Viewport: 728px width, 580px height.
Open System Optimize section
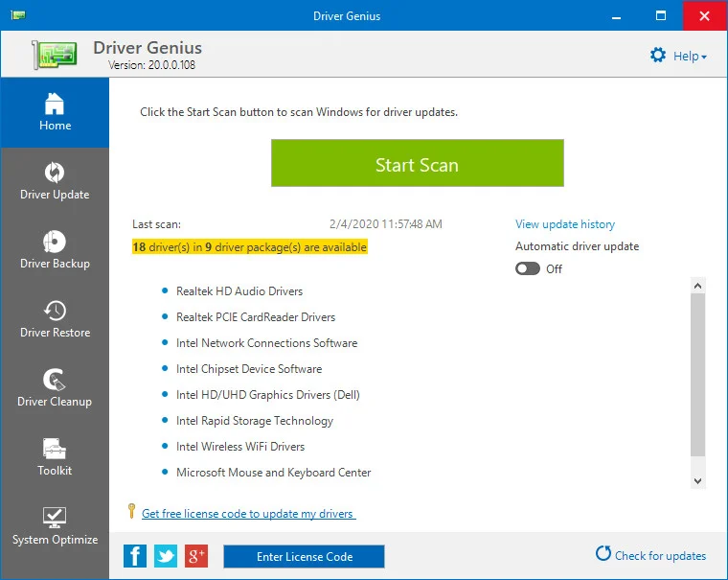55,527
